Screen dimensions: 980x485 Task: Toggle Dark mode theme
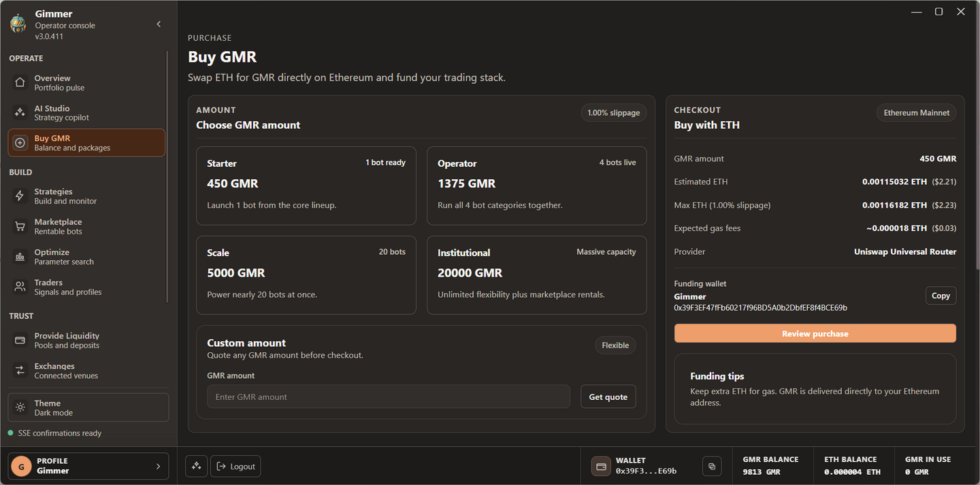[x=88, y=407]
